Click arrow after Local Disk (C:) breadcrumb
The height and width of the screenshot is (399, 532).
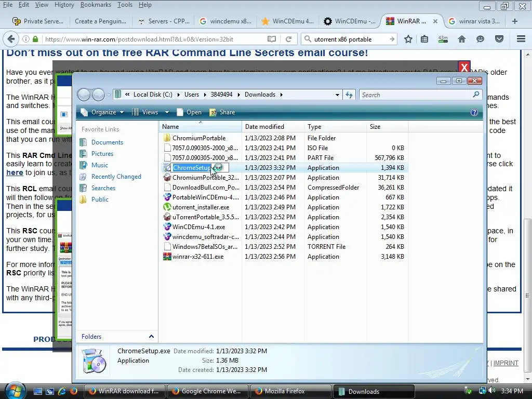179,95
